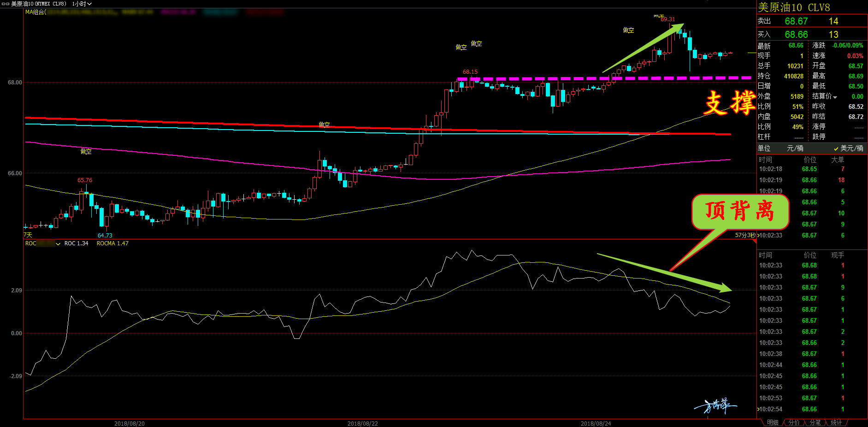Screen dimensions: 868x427
Task: Click the 买入 price 68.66
Action: point(796,35)
